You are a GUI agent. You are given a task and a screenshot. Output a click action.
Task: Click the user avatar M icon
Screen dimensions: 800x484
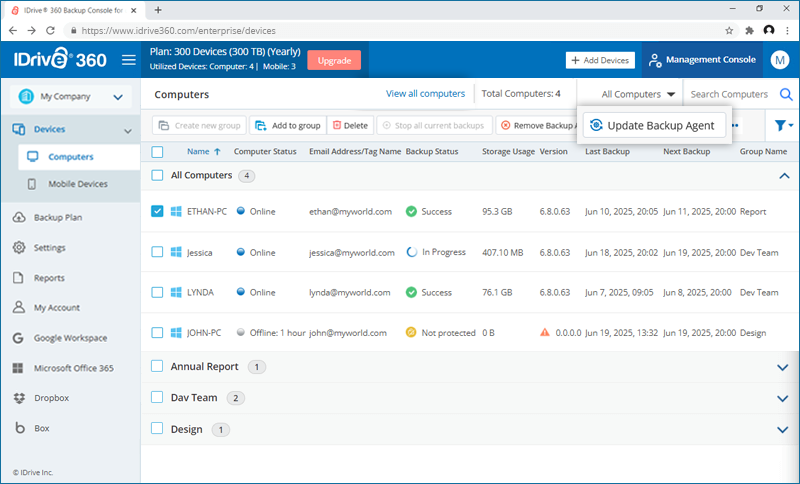(780, 60)
